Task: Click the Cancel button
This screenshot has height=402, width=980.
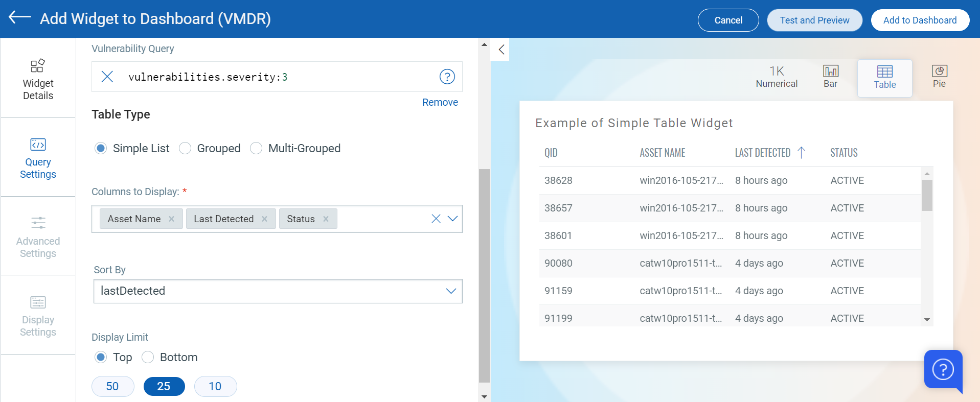Action: point(728,20)
